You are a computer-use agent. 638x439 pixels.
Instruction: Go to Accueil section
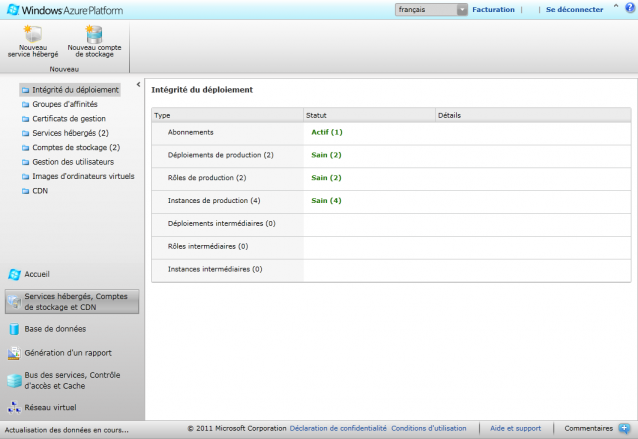(x=37, y=274)
